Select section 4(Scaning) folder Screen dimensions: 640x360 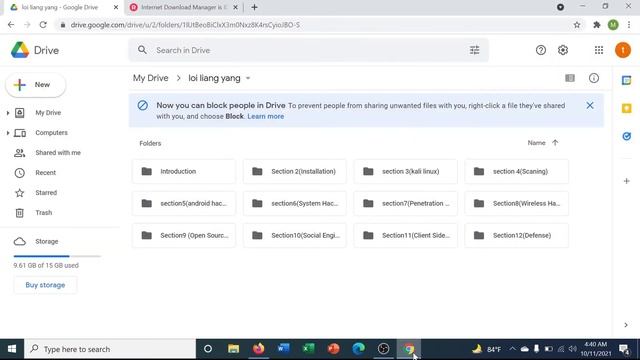[x=516, y=171]
